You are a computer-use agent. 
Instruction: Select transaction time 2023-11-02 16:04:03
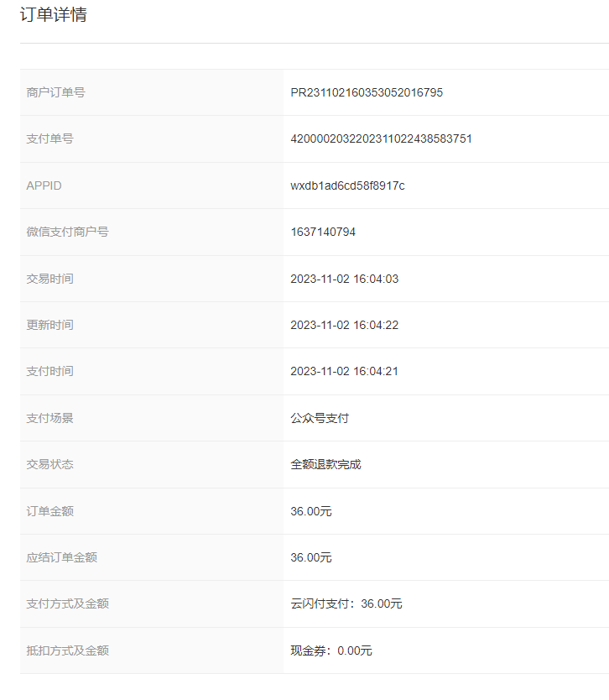pos(345,279)
